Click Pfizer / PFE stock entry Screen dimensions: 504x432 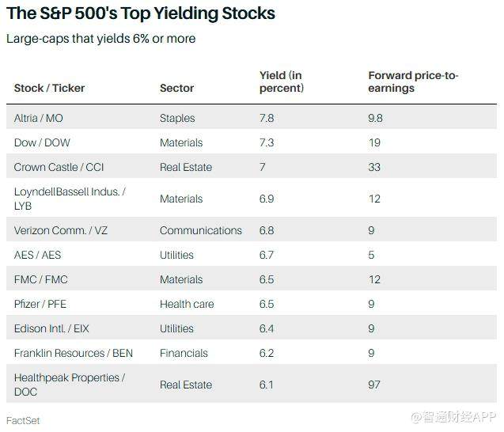(x=41, y=304)
